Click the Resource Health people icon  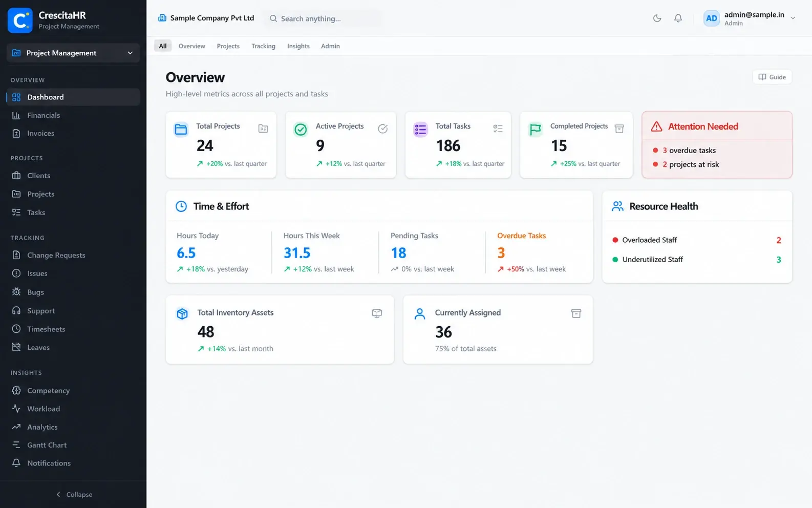617,206
